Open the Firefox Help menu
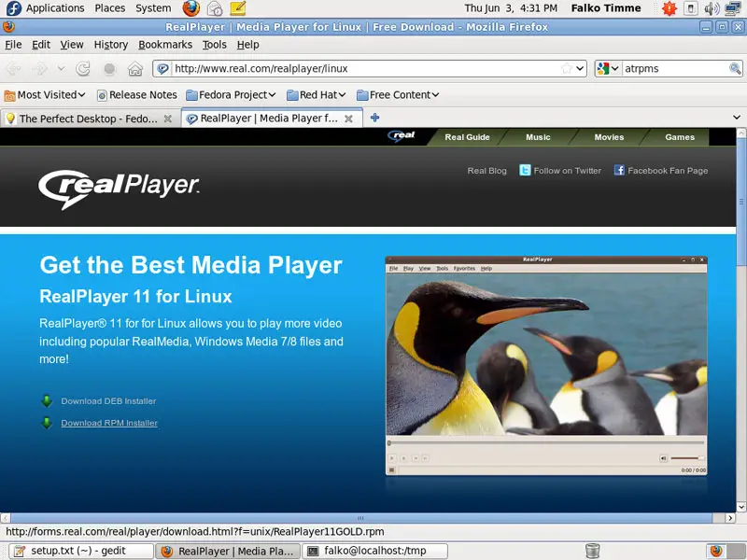The height and width of the screenshot is (560, 747). [x=247, y=45]
